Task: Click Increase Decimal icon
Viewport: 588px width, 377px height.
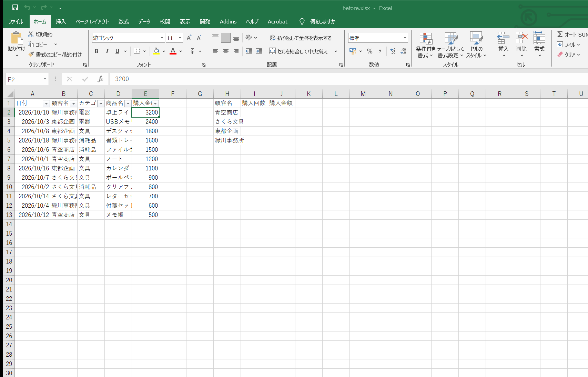Action: click(x=393, y=51)
